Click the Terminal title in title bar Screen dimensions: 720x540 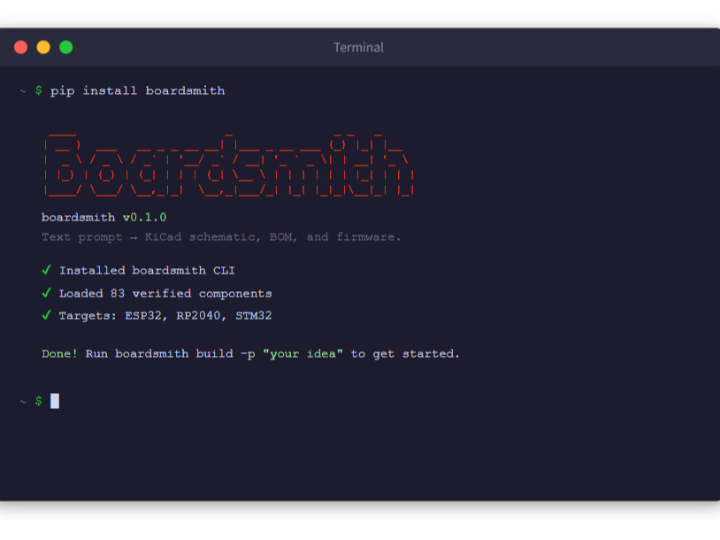click(x=358, y=47)
